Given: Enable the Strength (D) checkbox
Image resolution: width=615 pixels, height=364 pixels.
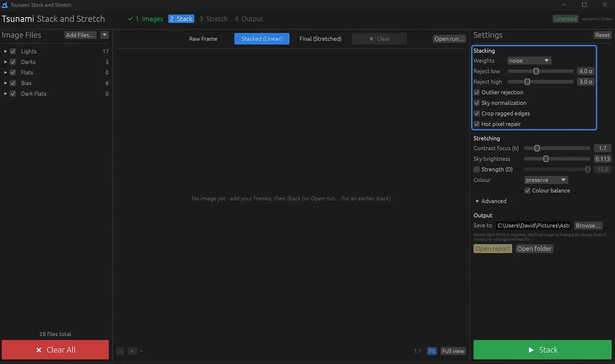Looking at the screenshot, I should 477,169.
